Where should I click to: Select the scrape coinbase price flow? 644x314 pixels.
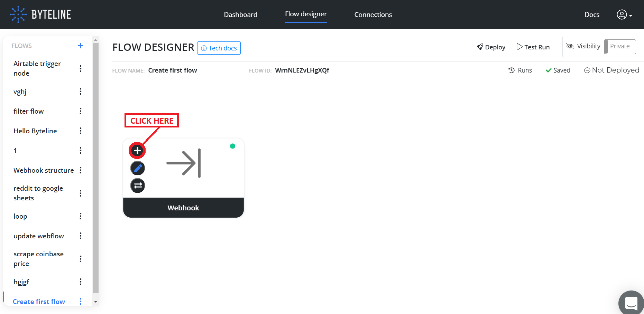pyautogui.click(x=38, y=259)
